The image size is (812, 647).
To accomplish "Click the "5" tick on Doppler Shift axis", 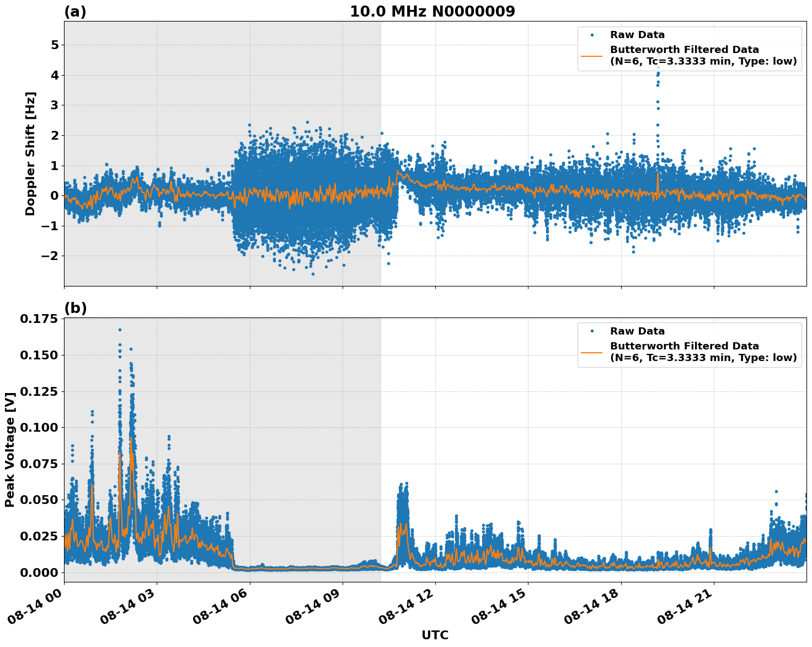I will coord(54,45).
